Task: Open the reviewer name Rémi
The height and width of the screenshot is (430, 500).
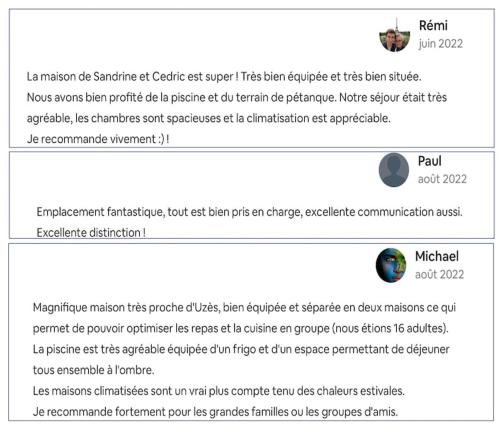Action: point(433,26)
